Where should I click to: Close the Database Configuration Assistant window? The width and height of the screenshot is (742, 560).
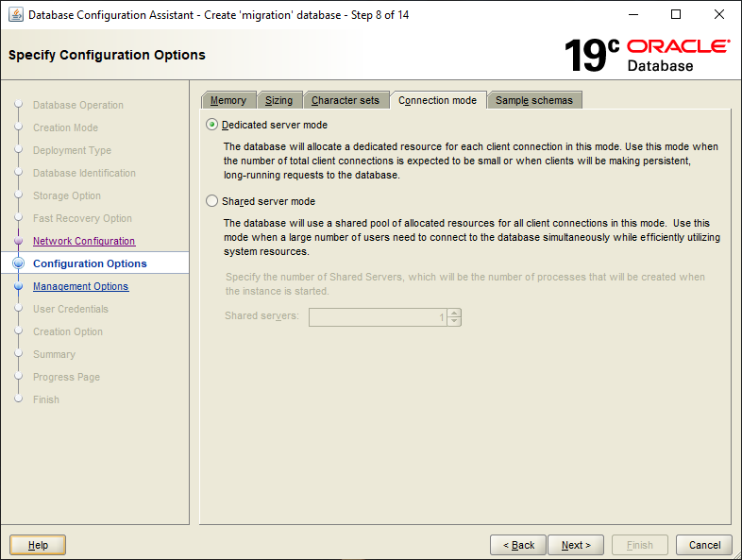(718, 15)
